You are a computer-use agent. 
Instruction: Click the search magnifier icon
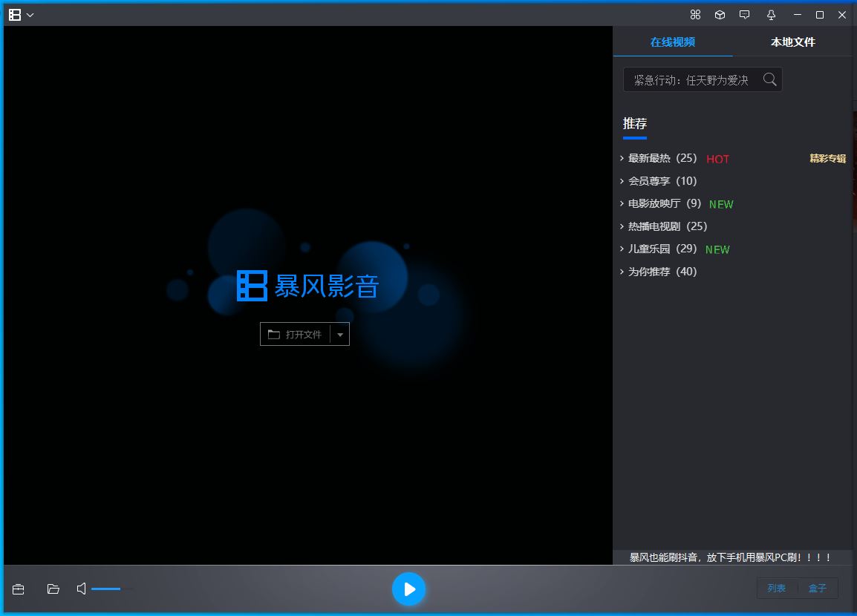pos(769,79)
